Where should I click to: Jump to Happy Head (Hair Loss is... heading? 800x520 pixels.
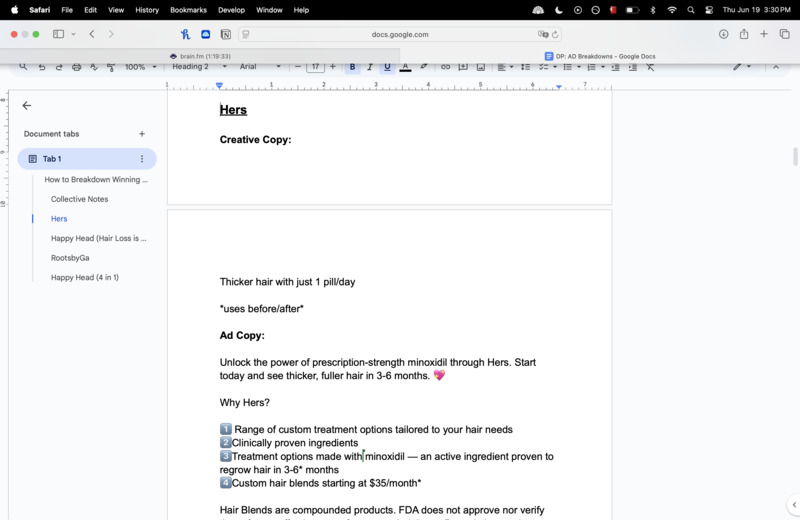point(98,238)
